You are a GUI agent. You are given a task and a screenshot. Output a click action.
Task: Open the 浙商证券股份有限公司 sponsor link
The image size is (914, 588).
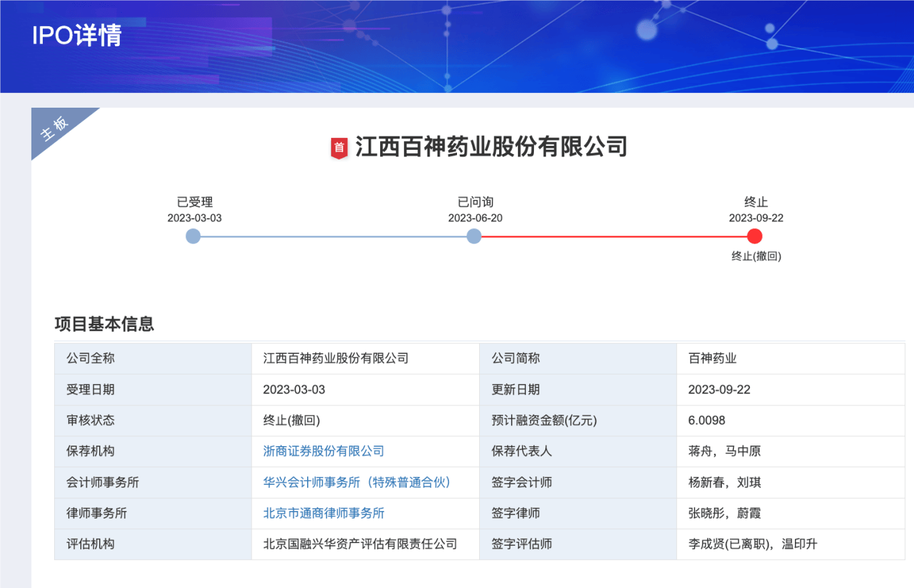[x=324, y=452]
